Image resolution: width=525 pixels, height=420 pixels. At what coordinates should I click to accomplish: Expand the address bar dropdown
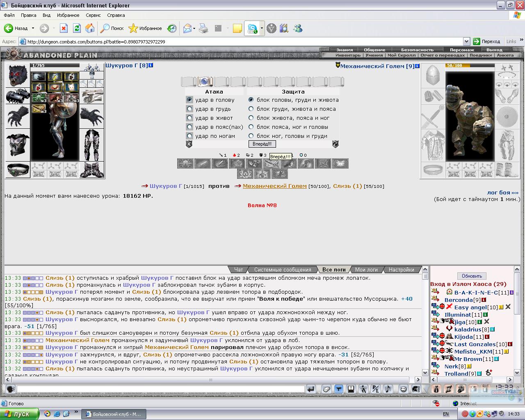tap(466, 41)
